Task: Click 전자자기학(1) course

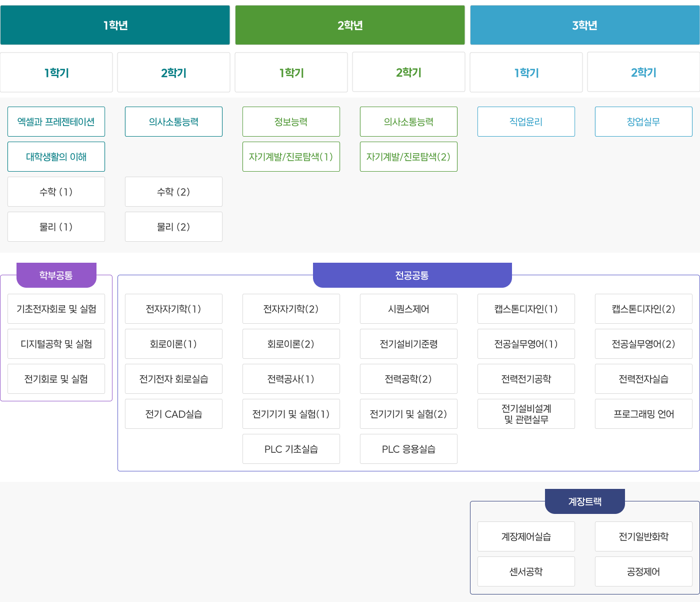Action: tap(173, 309)
